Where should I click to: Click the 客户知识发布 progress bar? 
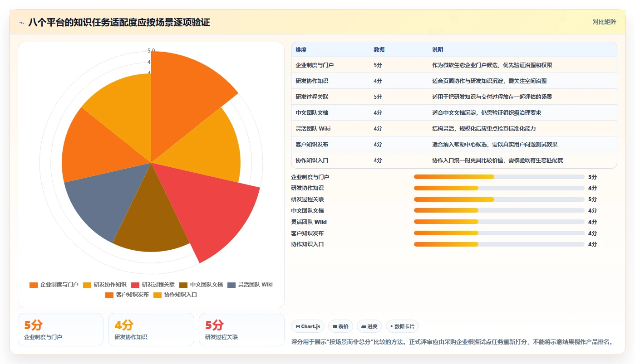[x=499, y=233]
